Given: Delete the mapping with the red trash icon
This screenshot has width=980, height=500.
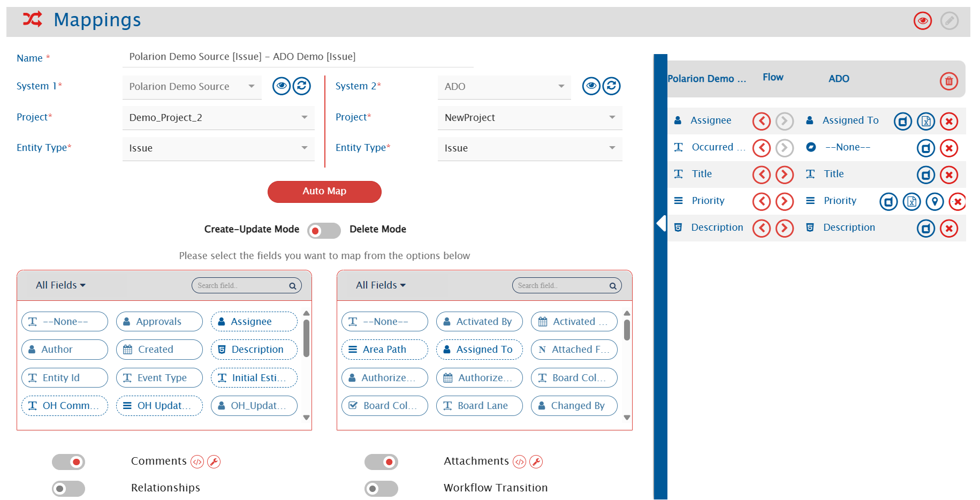Looking at the screenshot, I should [948, 81].
